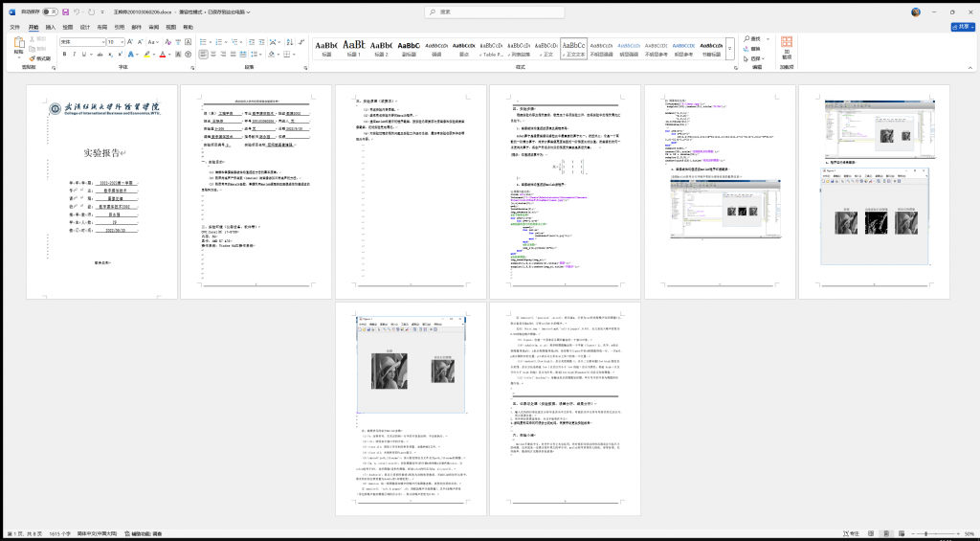
Task: Toggle strikethrough text formatting
Action: coord(99,55)
